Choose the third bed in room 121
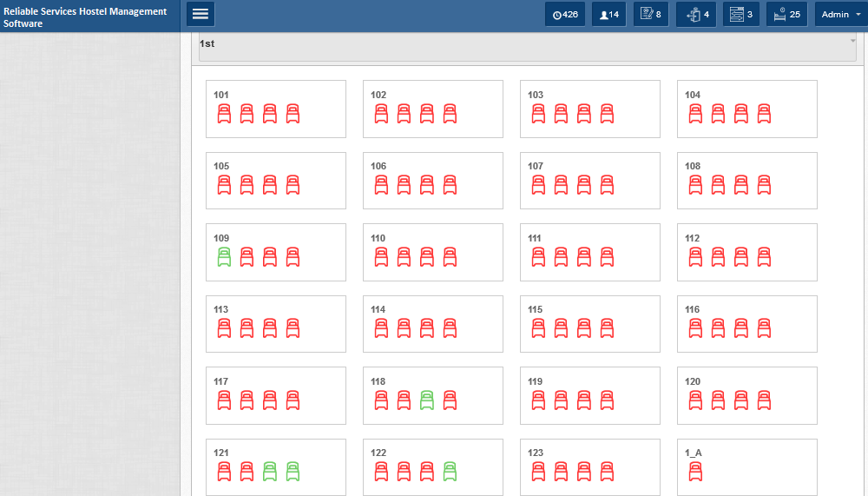This screenshot has width=868, height=496. coord(270,472)
